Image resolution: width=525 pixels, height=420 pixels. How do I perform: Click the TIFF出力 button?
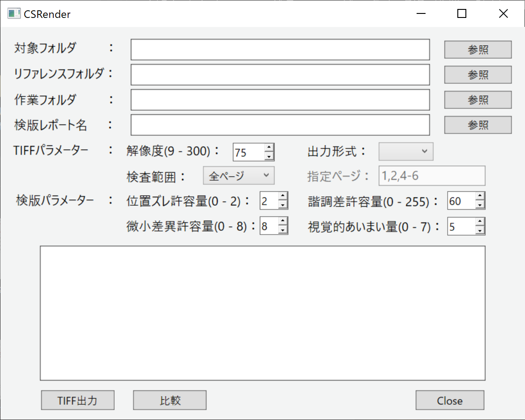77,400
